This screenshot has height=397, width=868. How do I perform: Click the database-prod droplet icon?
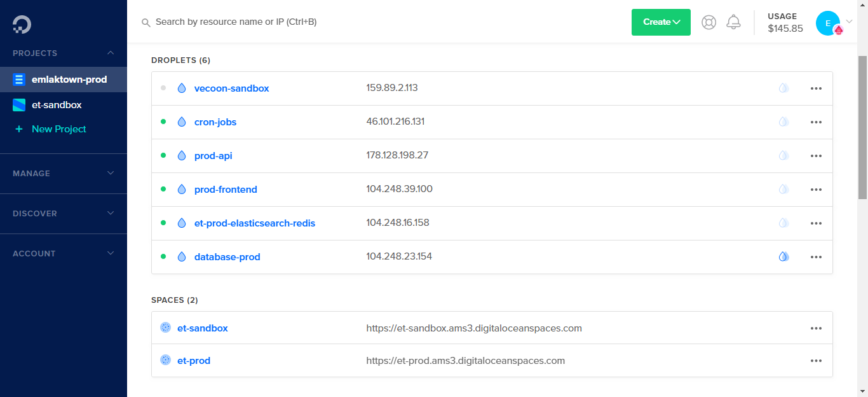point(182,257)
